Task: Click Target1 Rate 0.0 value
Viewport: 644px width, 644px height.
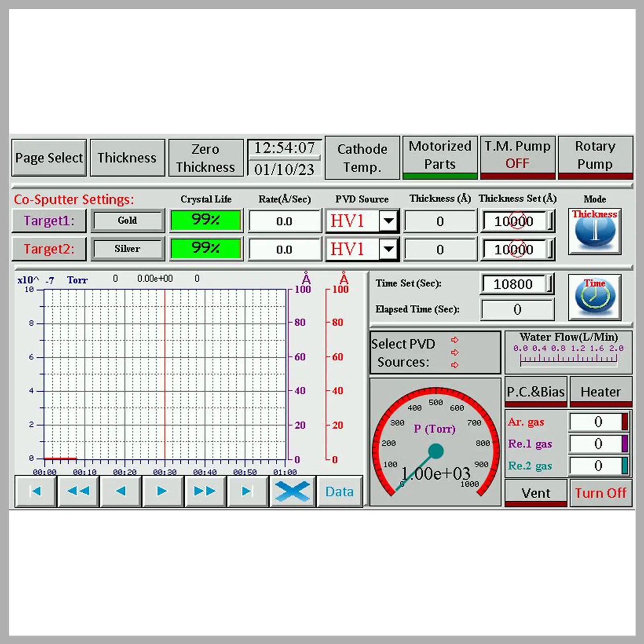Action: [x=285, y=221]
